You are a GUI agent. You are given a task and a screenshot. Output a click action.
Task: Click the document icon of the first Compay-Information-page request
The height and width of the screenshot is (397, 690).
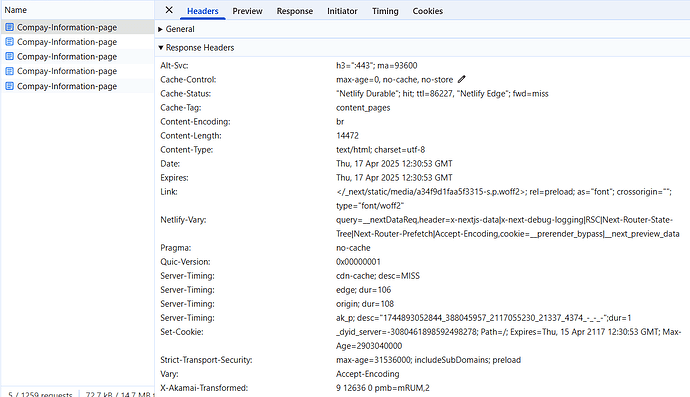click(x=9, y=27)
